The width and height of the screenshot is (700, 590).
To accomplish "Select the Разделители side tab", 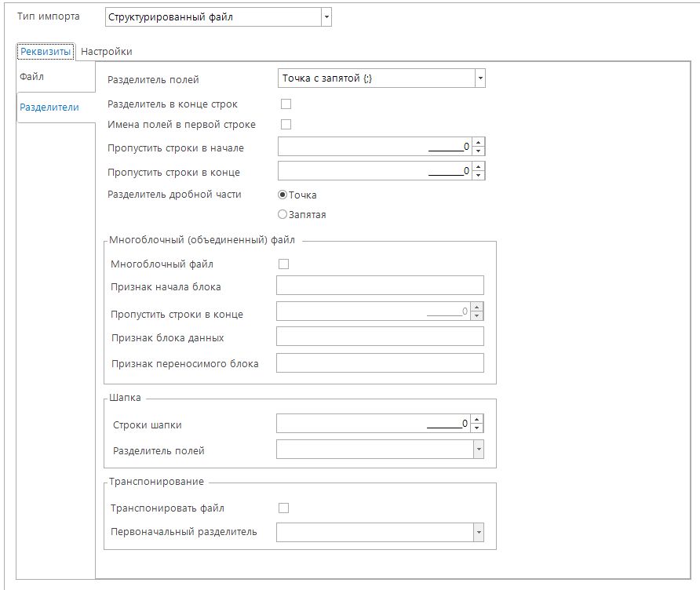I will (x=49, y=107).
